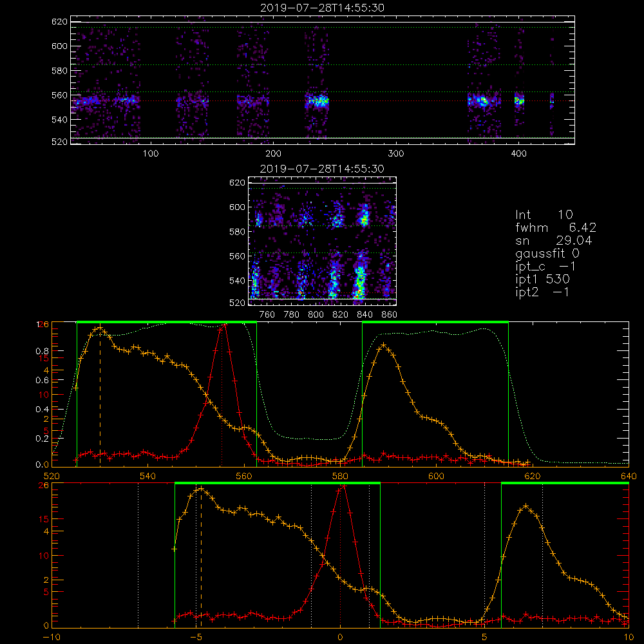Click the red curve peak in the lower profile plot
This screenshot has height=644, width=644.
click(343, 486)
